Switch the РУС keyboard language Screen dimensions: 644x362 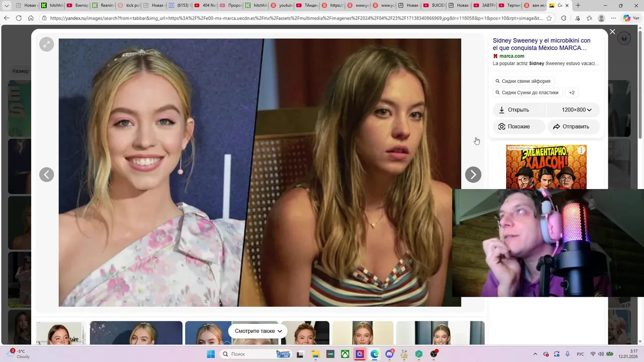(580, 354)
